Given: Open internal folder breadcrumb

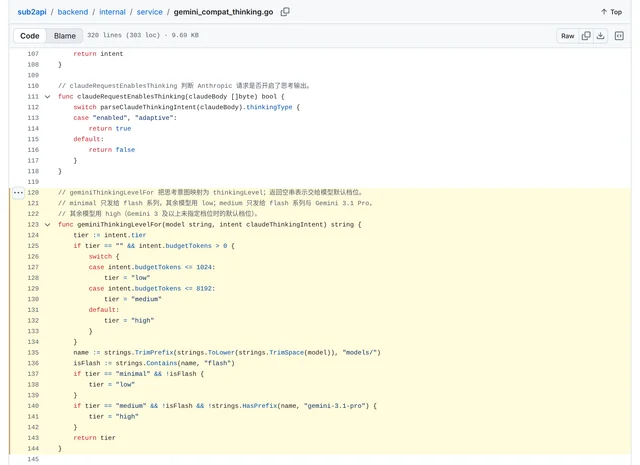Looking at the screenshot, I should click(x=112, y=12).
